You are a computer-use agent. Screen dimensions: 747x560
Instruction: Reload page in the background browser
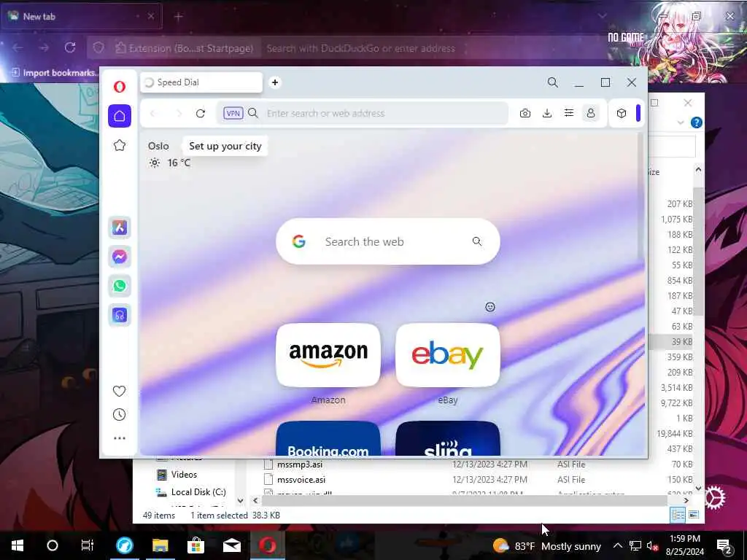pos(70,47)
